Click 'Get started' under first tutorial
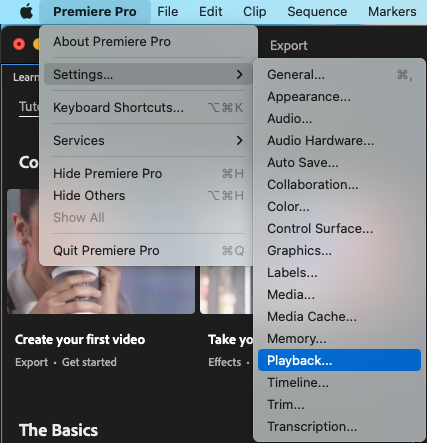The image size is (427, 443). click(89, 362)
